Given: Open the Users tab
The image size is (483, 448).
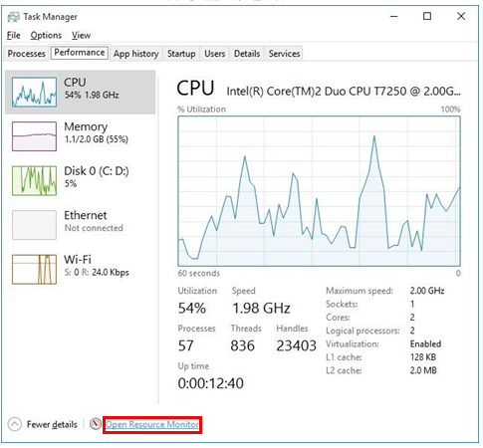Looking at the screenshot, I should point(215,54).
